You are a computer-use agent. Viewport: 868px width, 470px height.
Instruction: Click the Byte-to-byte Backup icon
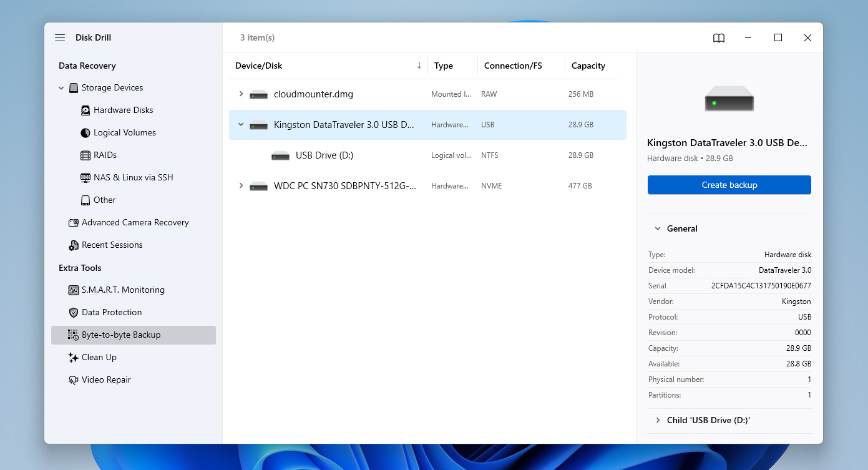74,335
